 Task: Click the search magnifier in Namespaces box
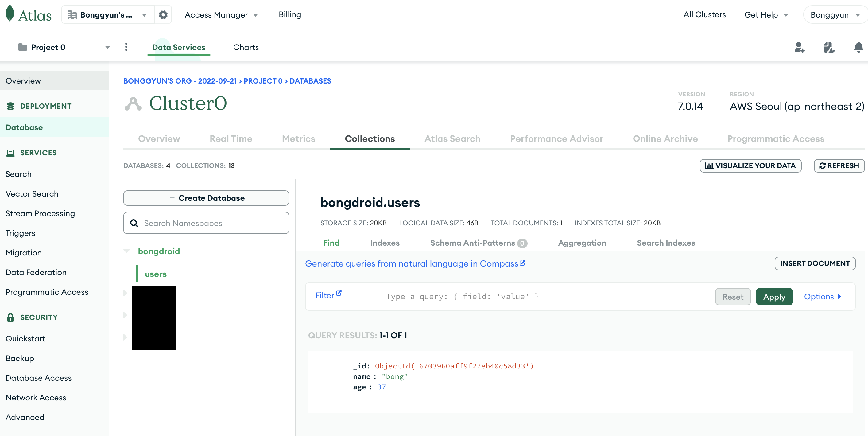click(x=134, y=223)
